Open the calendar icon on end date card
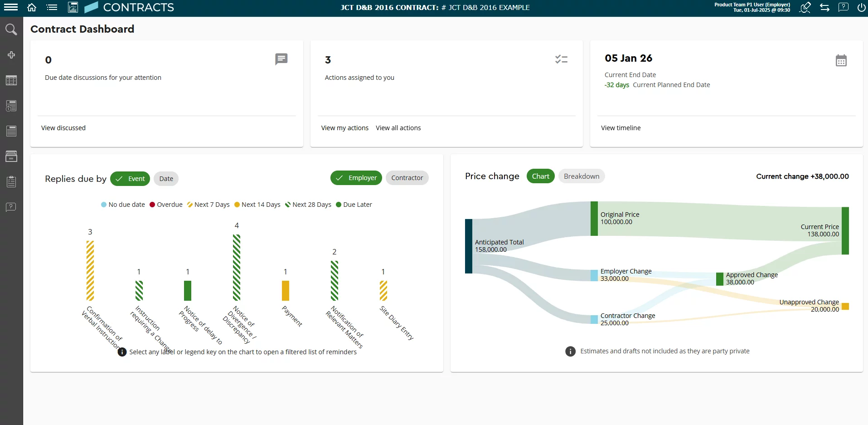This screenshot has height=425, width=868. coord(841,60)
